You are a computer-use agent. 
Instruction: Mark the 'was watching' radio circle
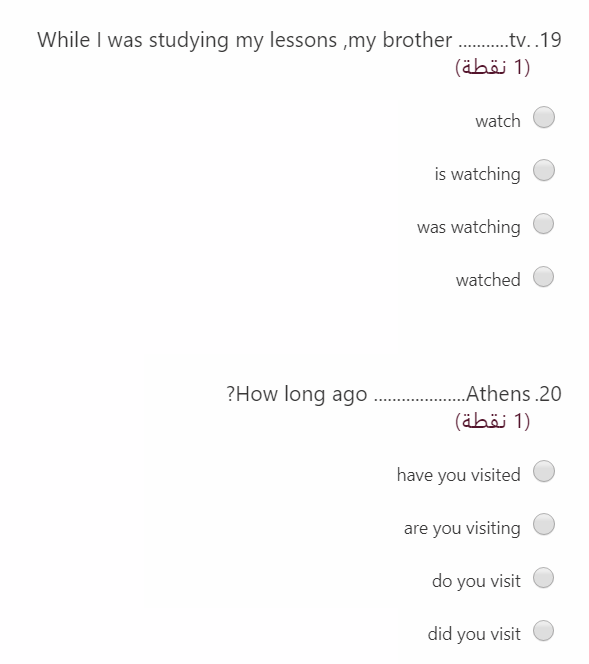[544, 224]
